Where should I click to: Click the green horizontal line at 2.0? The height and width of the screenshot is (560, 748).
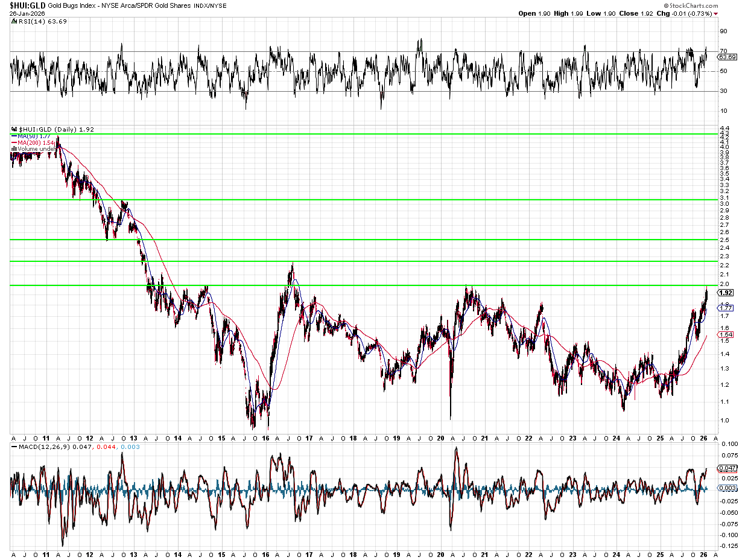(x=362, y=285)
